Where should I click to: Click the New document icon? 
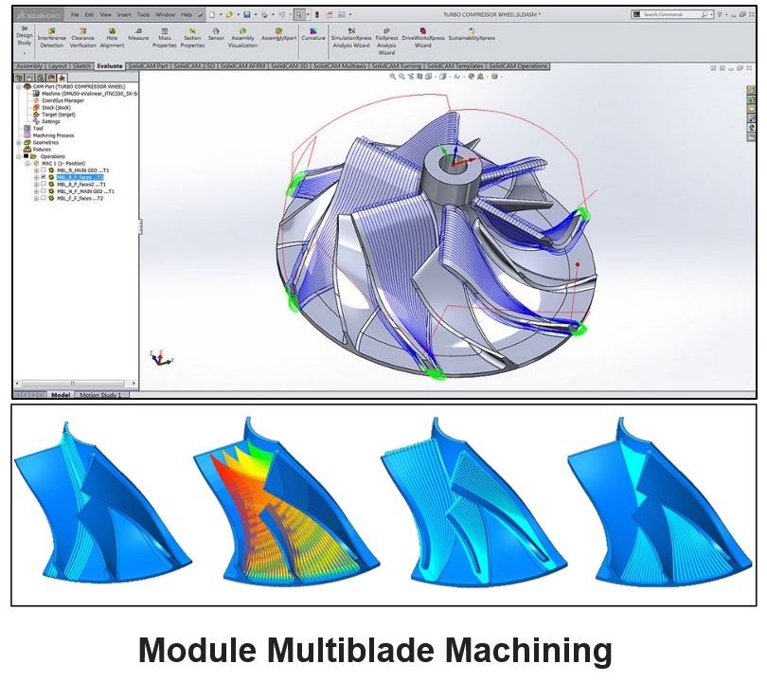coord(212,14)
